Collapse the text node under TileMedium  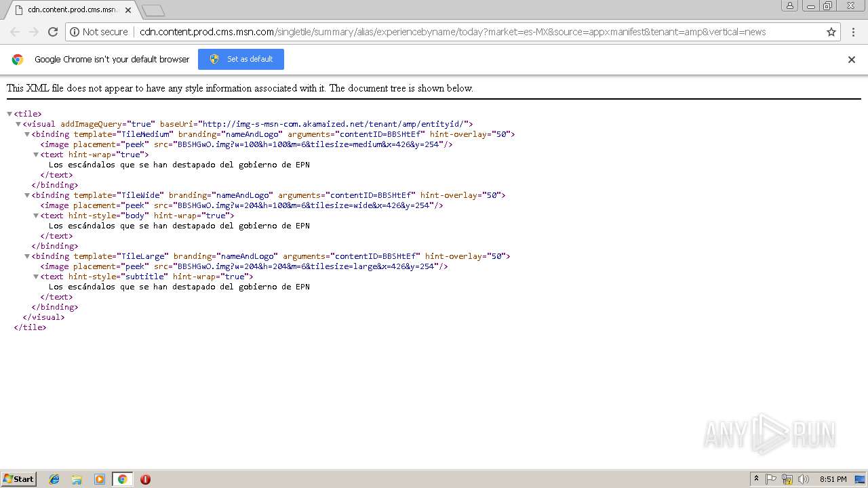36,155
